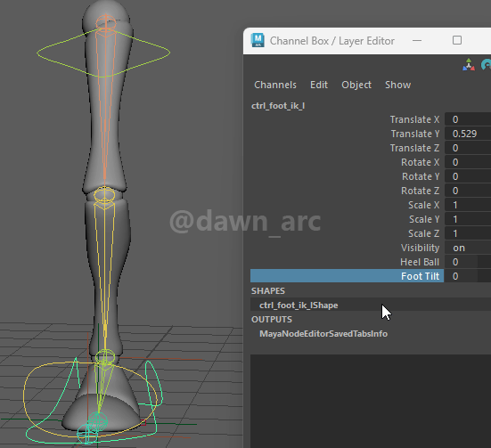Click the Translate Y value 0.529
The image size is (491, 448).
[x=468, y=134]
